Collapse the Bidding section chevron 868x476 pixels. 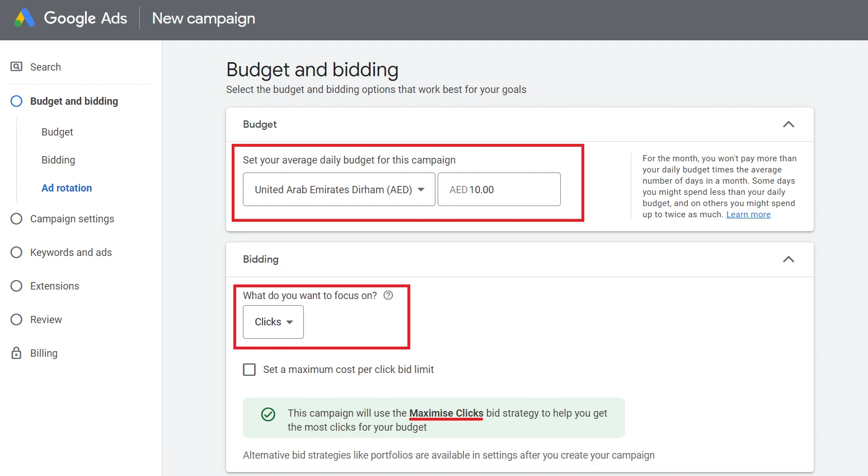(x=789, y=259)
